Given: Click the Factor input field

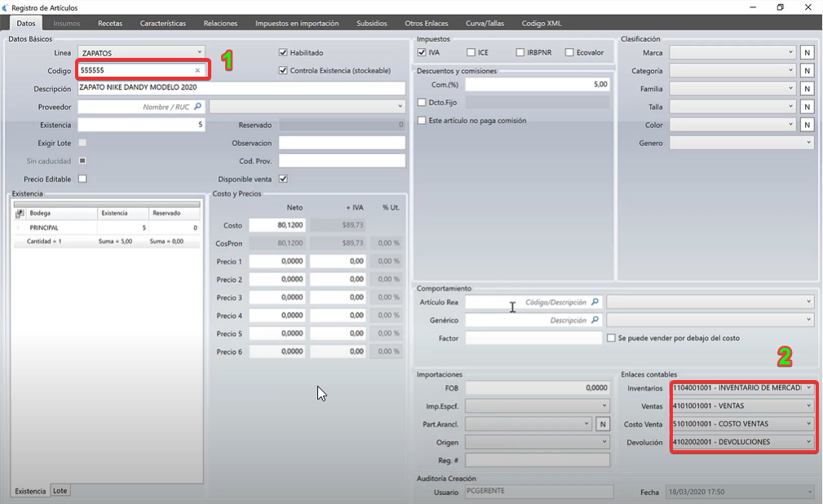Looking at the screenshot, I should 533,338.
